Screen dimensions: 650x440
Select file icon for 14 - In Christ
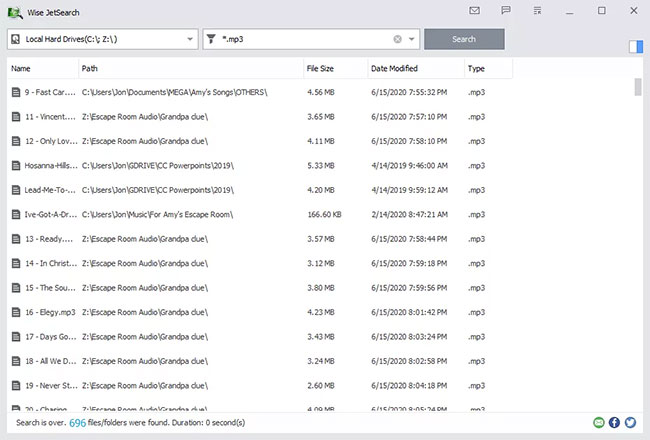pyautogui.click(x=16, y=263)
